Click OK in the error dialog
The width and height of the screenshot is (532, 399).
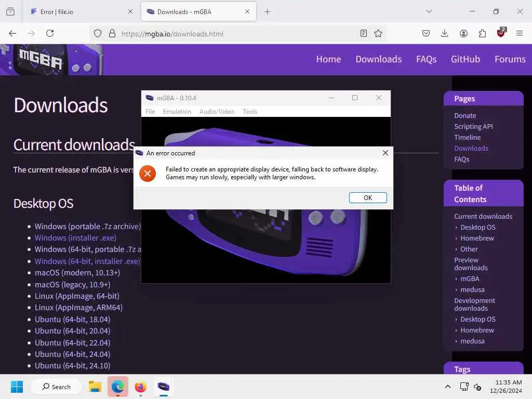[x=368, y=197]
